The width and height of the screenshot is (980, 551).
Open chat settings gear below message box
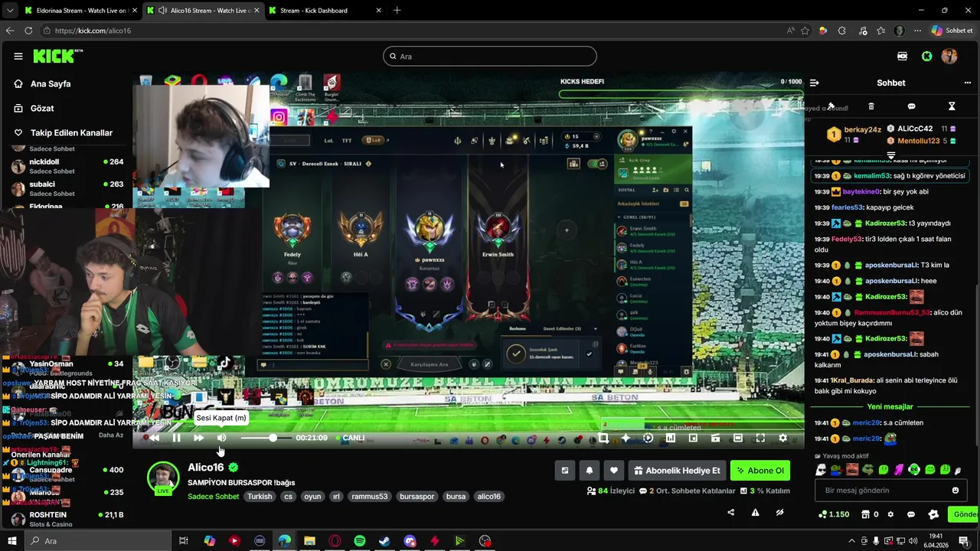coord(890,514)
